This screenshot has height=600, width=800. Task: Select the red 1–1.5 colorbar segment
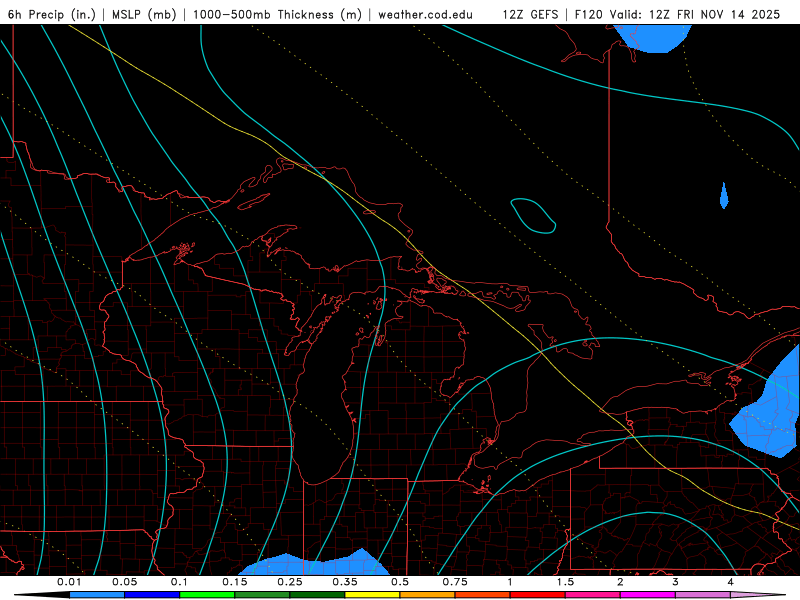tap(538, 595)
